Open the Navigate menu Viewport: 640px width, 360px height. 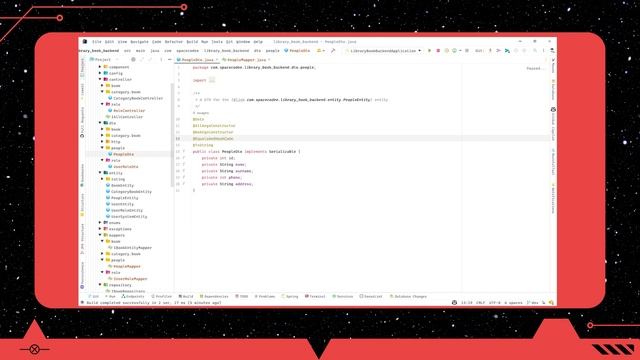pyautogui.click(x=139, y=42)
